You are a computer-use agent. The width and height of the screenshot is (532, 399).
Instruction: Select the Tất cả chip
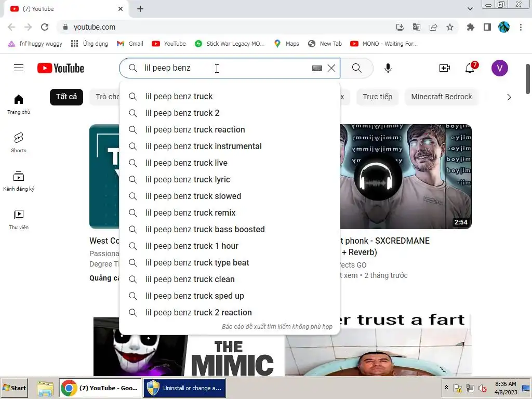pyautogui.click(x=66, y=97)
